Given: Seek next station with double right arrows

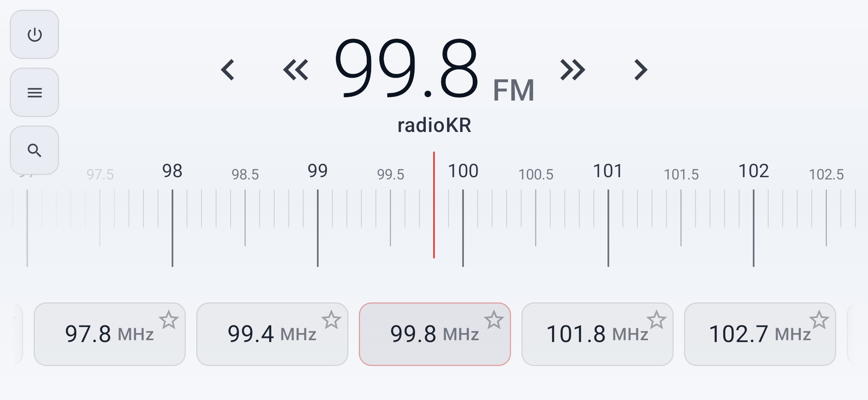Looking at the screenshot, I should tap(572, 70).
